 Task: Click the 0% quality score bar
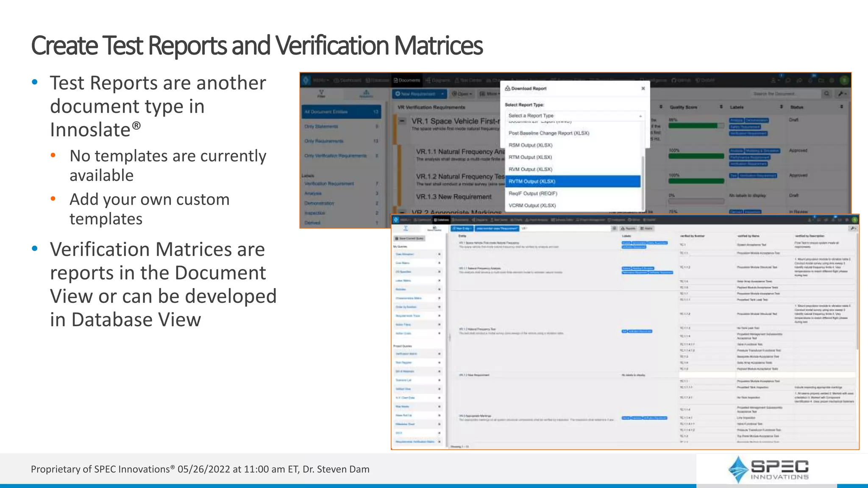click(696, 201)
